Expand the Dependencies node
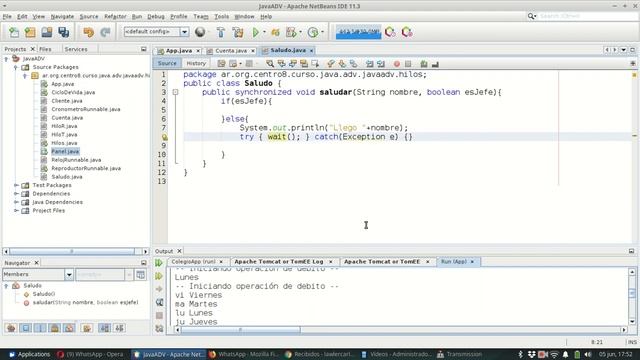The height and width of the screenshot is (360, 640). pyautogui.click(x=16, y=194)
